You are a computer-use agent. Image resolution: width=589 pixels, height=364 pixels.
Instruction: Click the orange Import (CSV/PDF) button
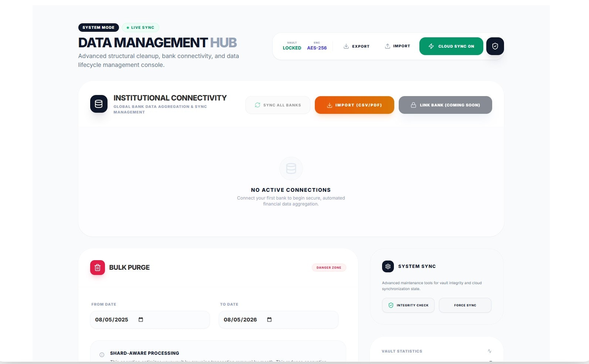click(x=354, y=105)
